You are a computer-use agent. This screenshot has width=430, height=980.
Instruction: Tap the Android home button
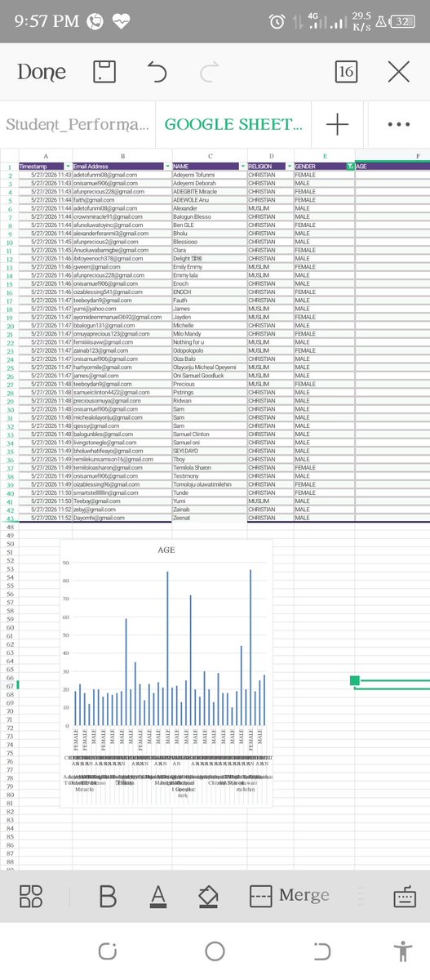(x=215, y=951)
